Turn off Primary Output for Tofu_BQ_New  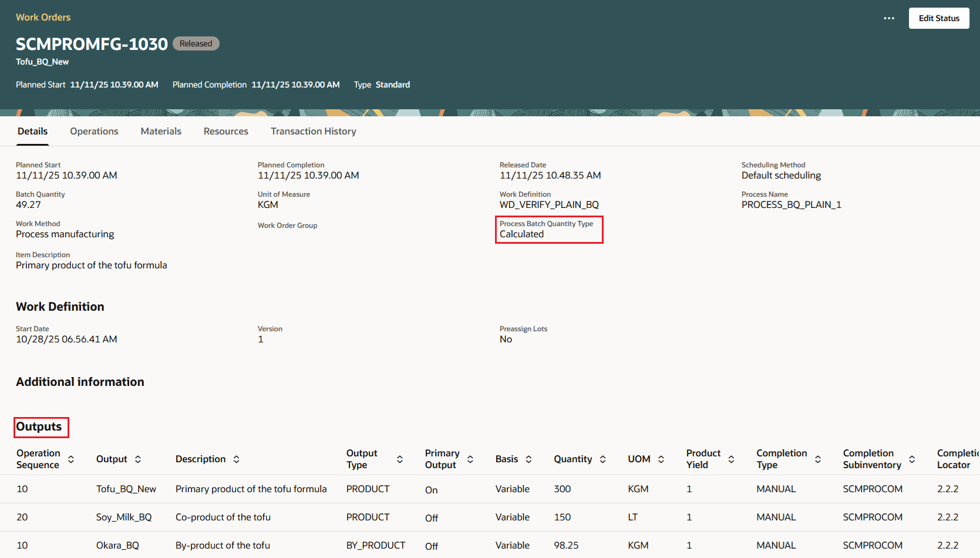[432, 489]
